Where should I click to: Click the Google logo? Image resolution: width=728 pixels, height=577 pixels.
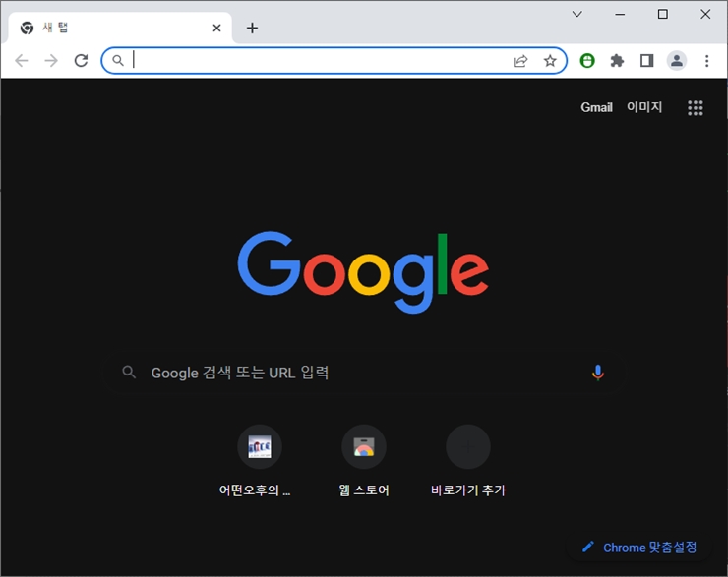click(x=363, y=272)
